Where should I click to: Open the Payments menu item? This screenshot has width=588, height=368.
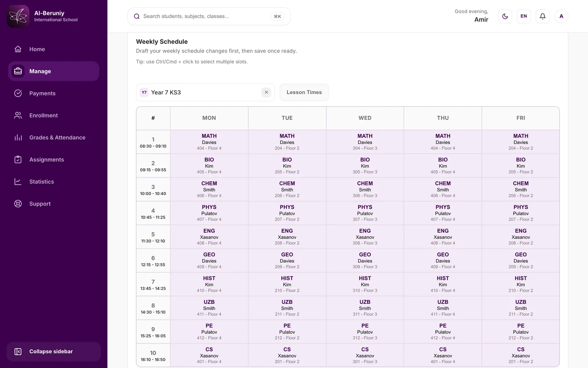53,93
